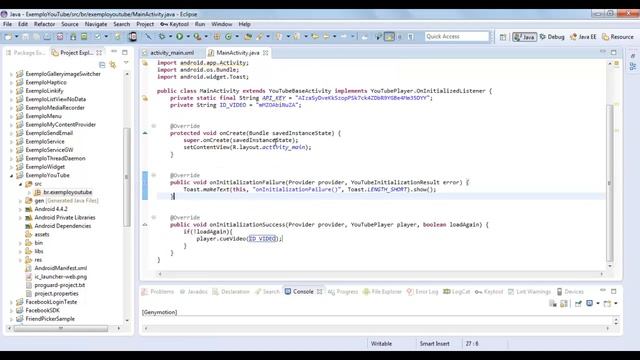Collapse the onInitializationFailure method fold

(x=154, y=175)
